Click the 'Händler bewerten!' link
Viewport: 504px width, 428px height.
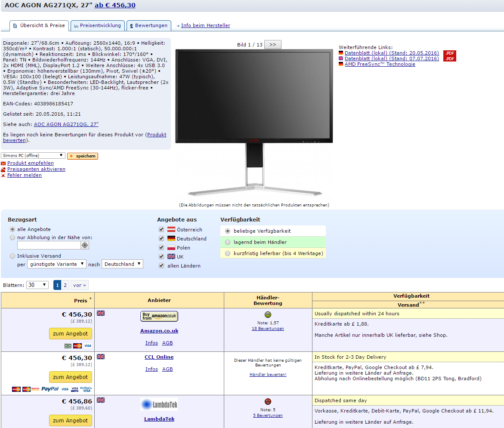268,375
